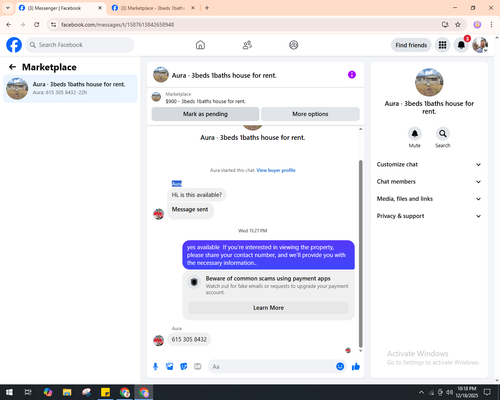
Task: Open the emoji picker smiley
Action: (340, 366)
